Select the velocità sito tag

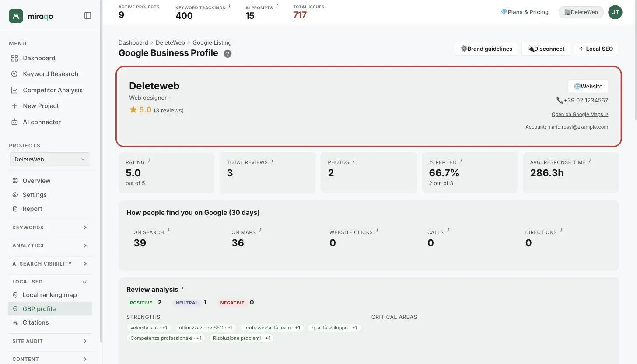tap(149, 328)
